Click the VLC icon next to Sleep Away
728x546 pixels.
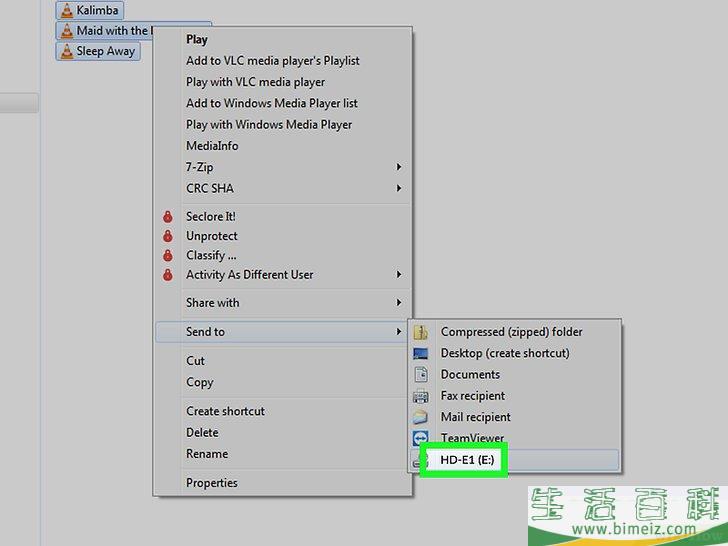pyautogui.click(x=67, y=51)
